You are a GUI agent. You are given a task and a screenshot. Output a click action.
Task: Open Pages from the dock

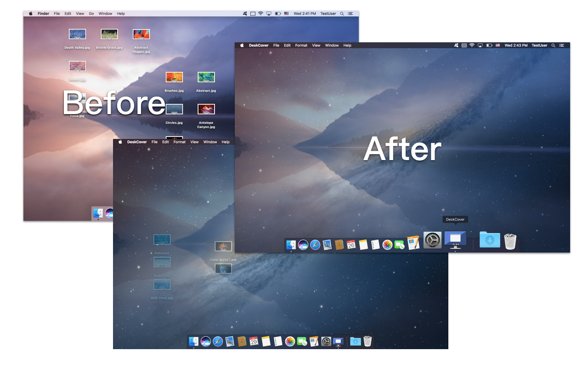(412, 241)
